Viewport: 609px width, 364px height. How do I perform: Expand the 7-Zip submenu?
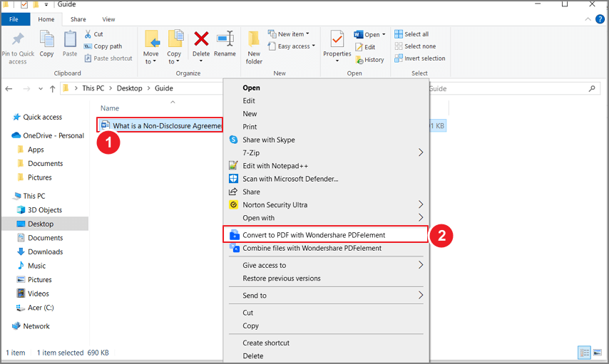421,152
